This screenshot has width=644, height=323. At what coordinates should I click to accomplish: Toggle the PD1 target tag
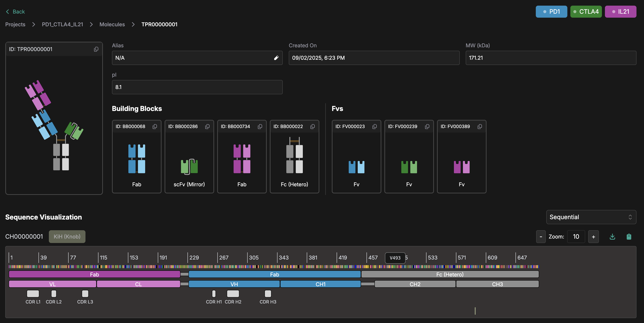click(551, 11)
